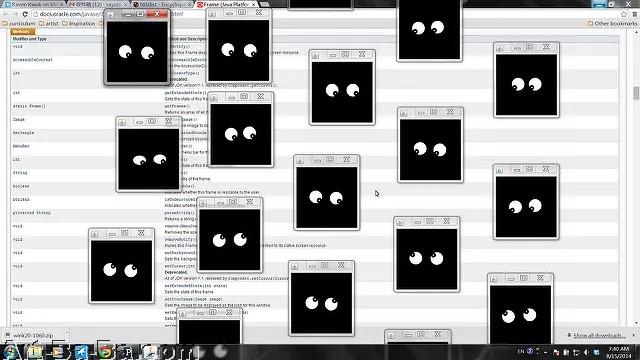Image resolution: width=640 pixels, height=360 pixels.
Task: Open a new Chrome tab
Action: point(265,4)
